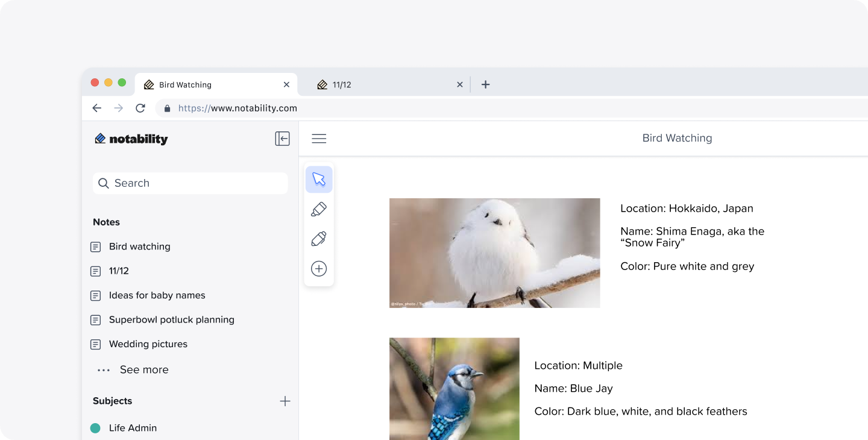Click text Name: Blue Jay
Viewport: 868px width, 440px height.
click(x=574, y=389)
